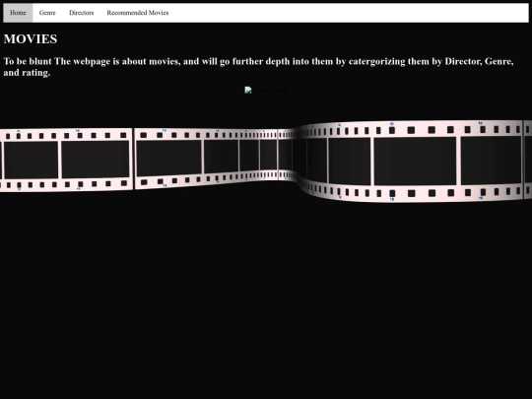Viewport: 532px width, 399px height.
Task: Click the film strip banner image
Action: (x=266, y=162)
